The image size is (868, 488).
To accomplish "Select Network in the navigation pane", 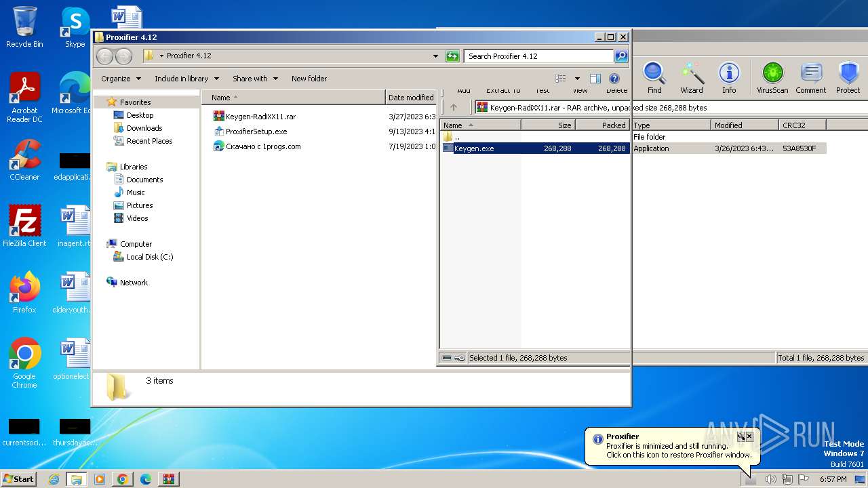I will (x=127, y=283).
